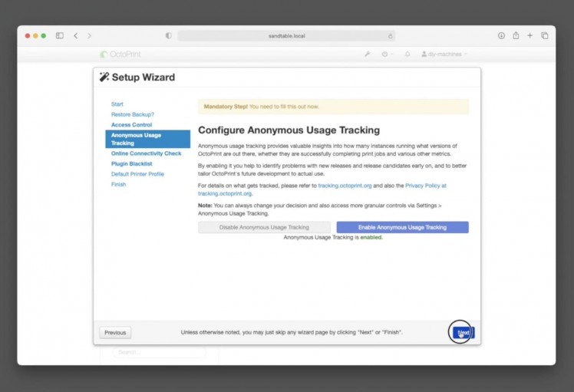Open the Safari downloads icon
The image size is (574, 392).
pos(501,35)
